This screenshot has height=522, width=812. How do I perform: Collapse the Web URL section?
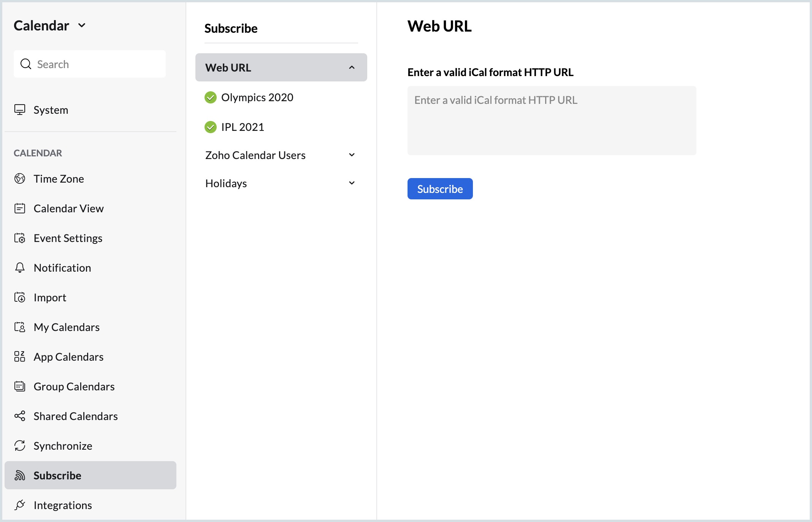352,67
